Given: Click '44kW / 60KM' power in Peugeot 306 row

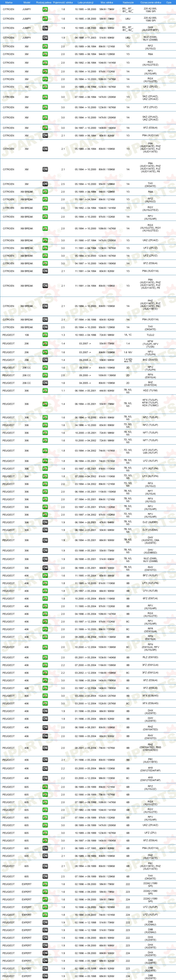Looking at the screenshot, I should pos(107,391).
